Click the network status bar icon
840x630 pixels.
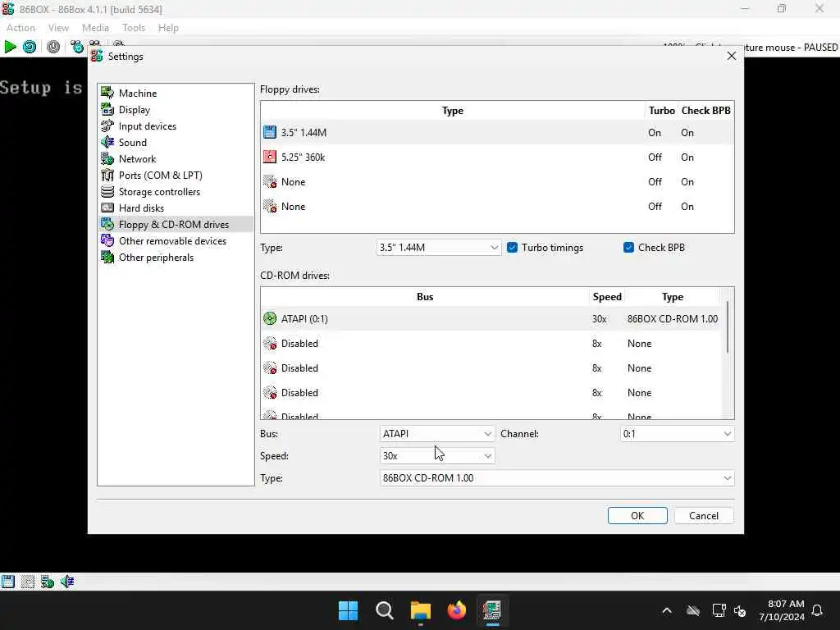point(47,582)
